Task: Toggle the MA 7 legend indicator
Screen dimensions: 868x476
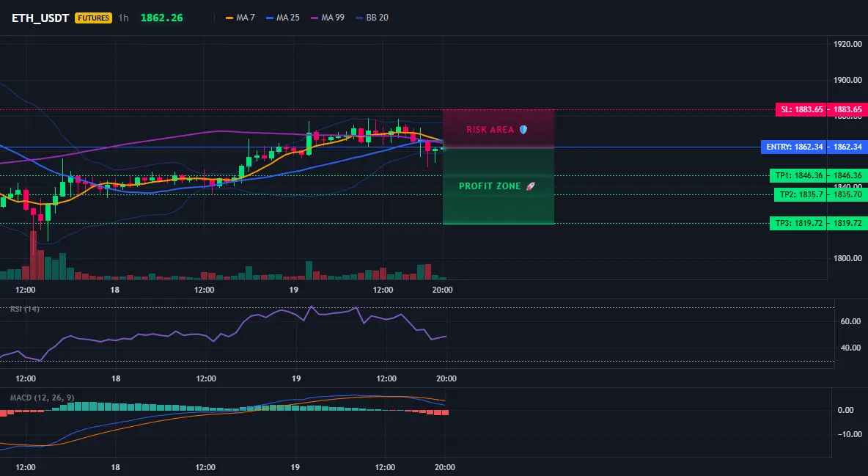Action: 240,18
